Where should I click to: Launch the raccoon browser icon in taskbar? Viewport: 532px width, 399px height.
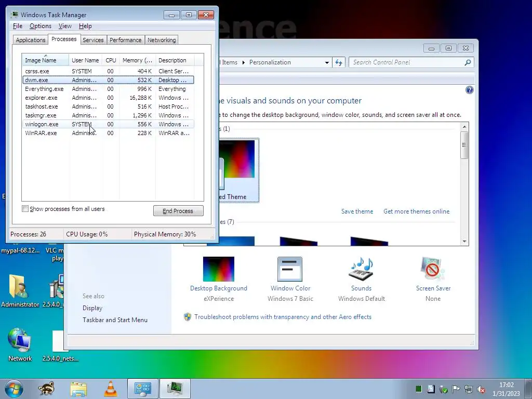click(x=46, y=389)
